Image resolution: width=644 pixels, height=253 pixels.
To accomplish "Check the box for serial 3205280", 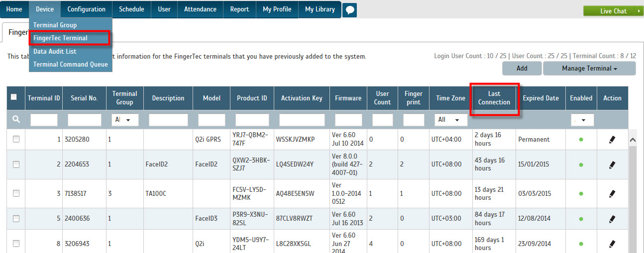I will click(x=16, y=140).
